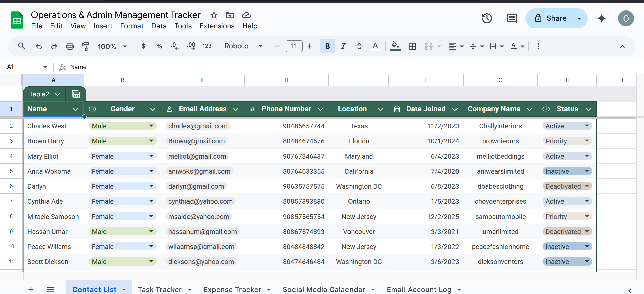Image resolution: width=644 pixels, height=294 pixels.
Task: Apply currency format with dollar icon
Action: [144, 46]
